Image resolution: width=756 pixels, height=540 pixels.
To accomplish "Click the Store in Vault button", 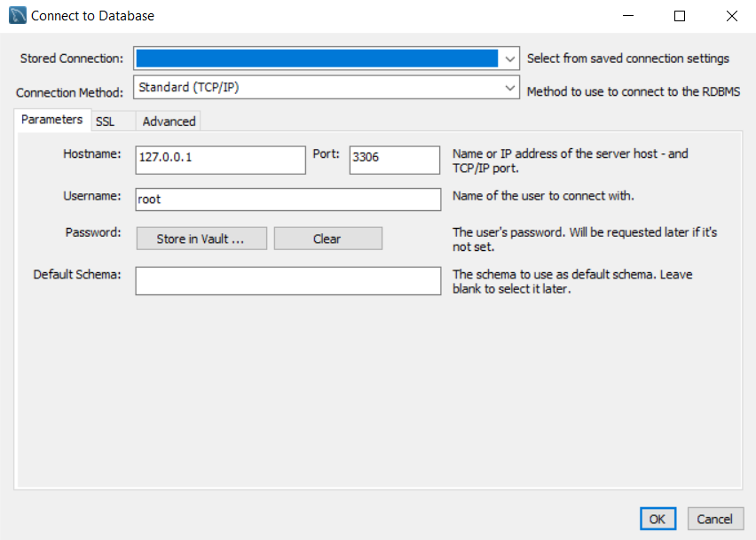I will (x=201, y=238).
